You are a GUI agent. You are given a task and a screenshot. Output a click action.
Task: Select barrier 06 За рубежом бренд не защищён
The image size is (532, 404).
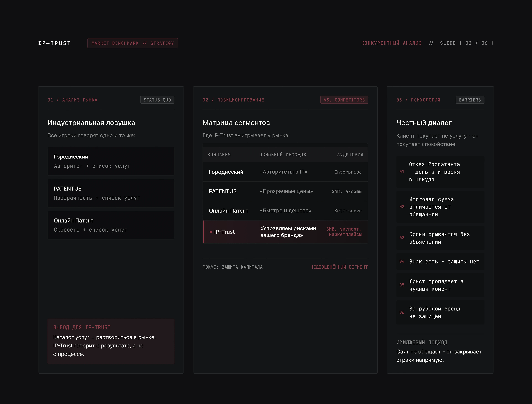click(x=440, y=312)
